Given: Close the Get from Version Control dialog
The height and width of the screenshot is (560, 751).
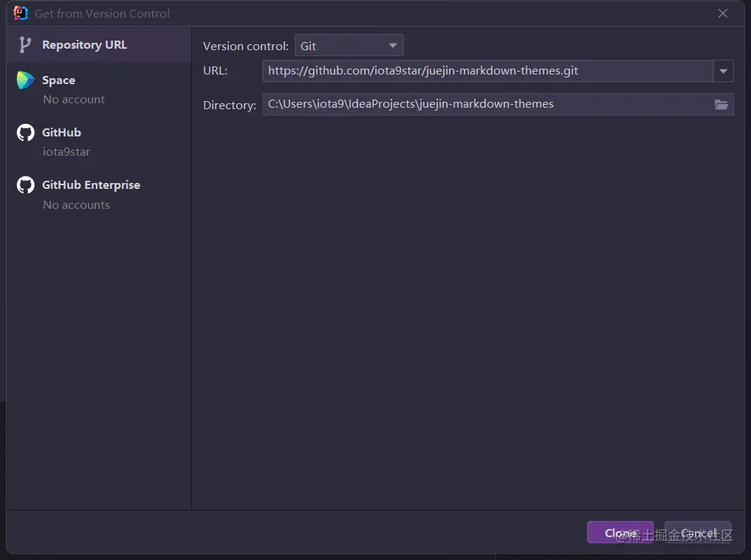Looking at the screenshot, I should point(723,13).
